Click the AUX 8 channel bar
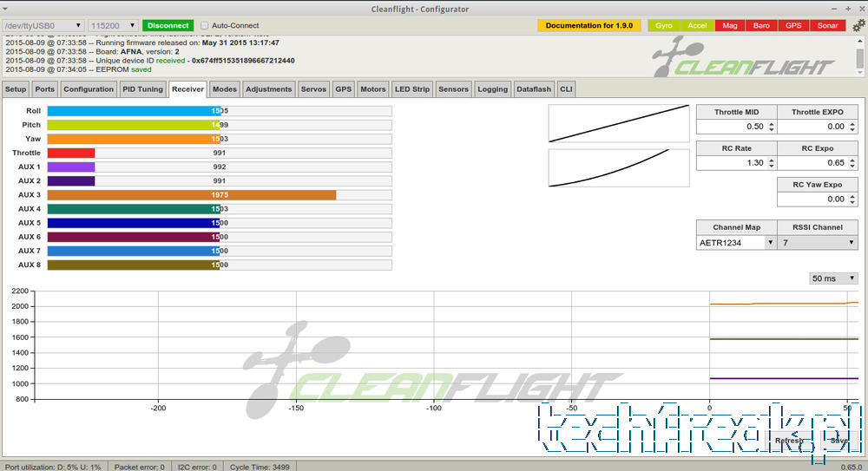This screenshot has height=471, width=868. [x=220, y=265]
